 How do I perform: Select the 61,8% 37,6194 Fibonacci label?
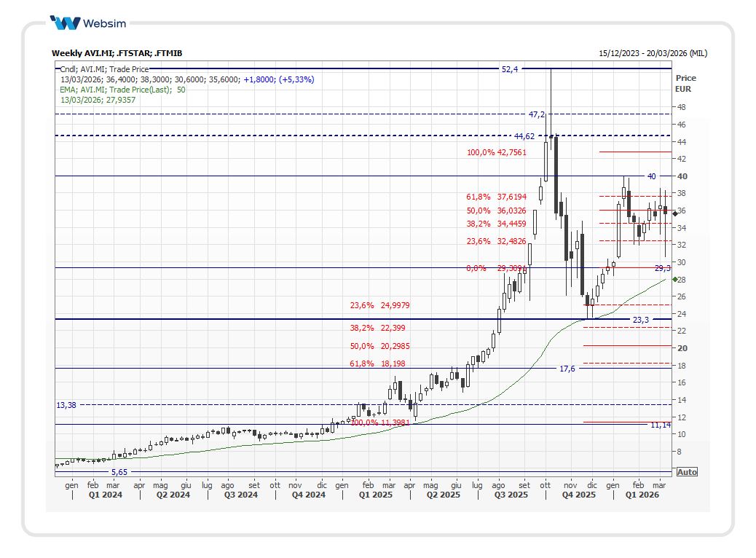pyautogui.click(x=496, y=197)
